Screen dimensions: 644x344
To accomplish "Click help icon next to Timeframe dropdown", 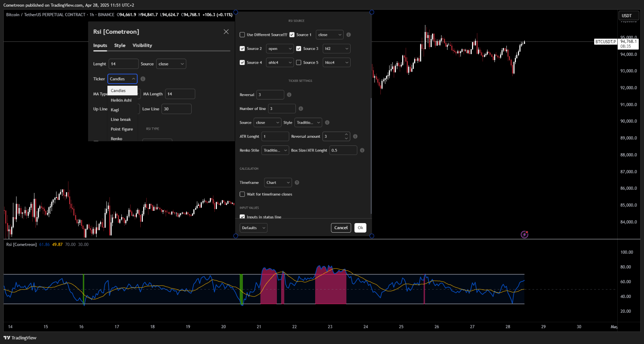I will [297, 183].
